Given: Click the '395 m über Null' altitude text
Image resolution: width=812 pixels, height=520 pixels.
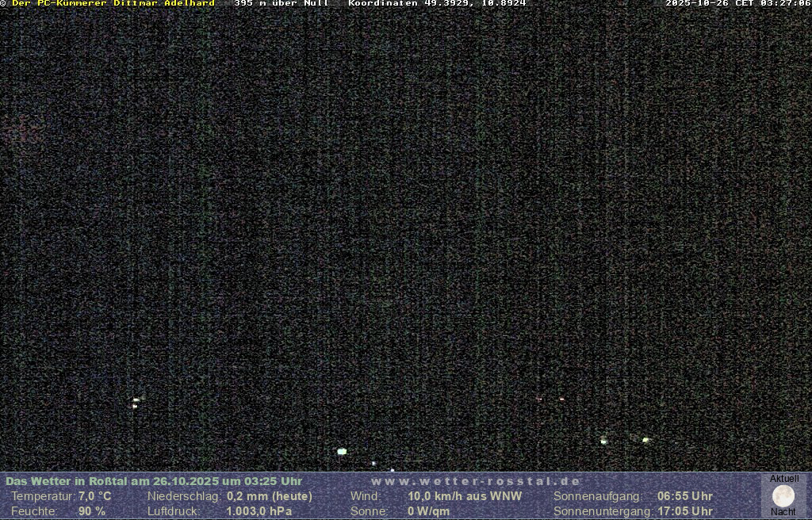Looking at the screenshot, I should (x=282, y=3).
